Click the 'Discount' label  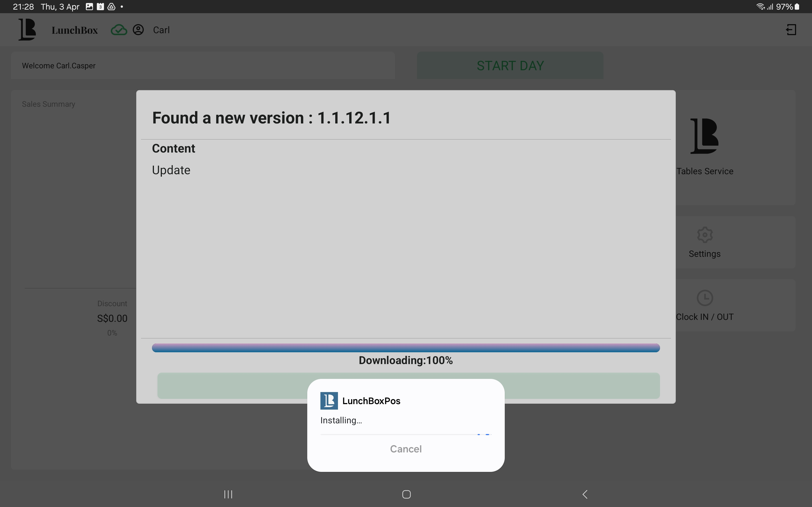tap(112, 303)
